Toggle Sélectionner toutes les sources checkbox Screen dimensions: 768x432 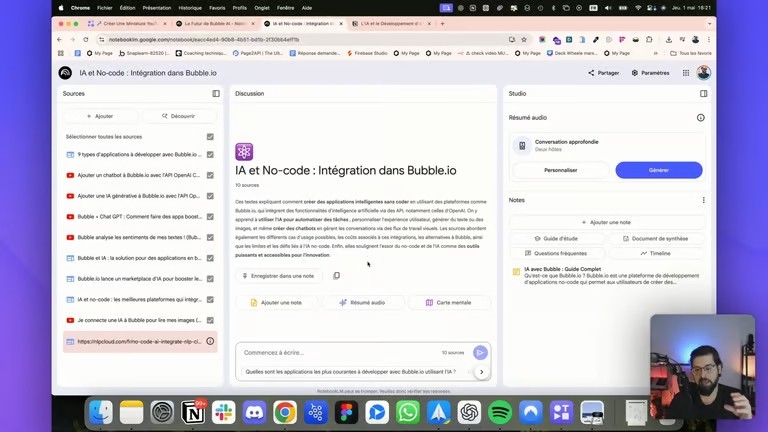point(210,137)
